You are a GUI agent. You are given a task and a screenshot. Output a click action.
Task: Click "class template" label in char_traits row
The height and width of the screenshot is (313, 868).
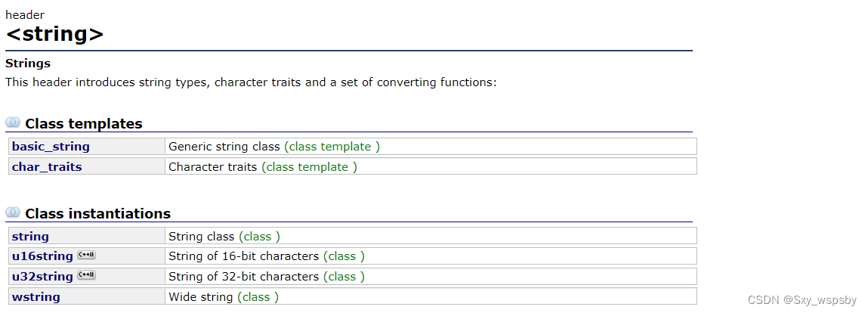click(309, 166)
